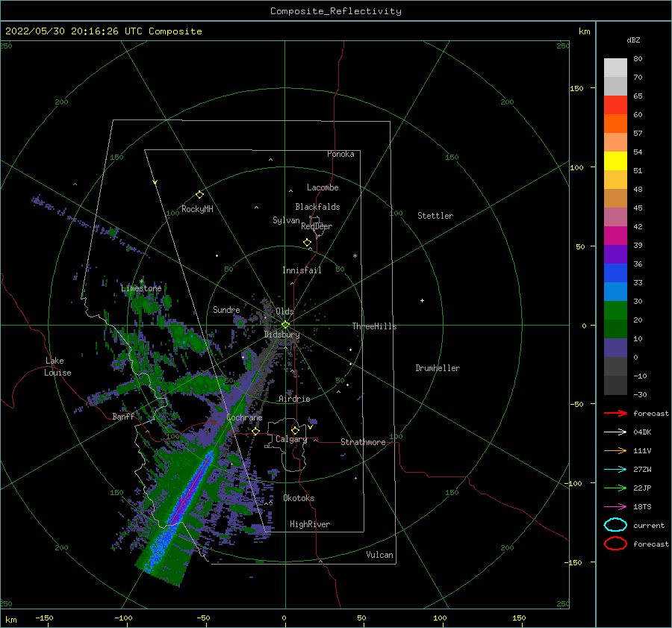Click the RedDeer city label
Screen dimensions: 672x628
[x=317, y=226]
